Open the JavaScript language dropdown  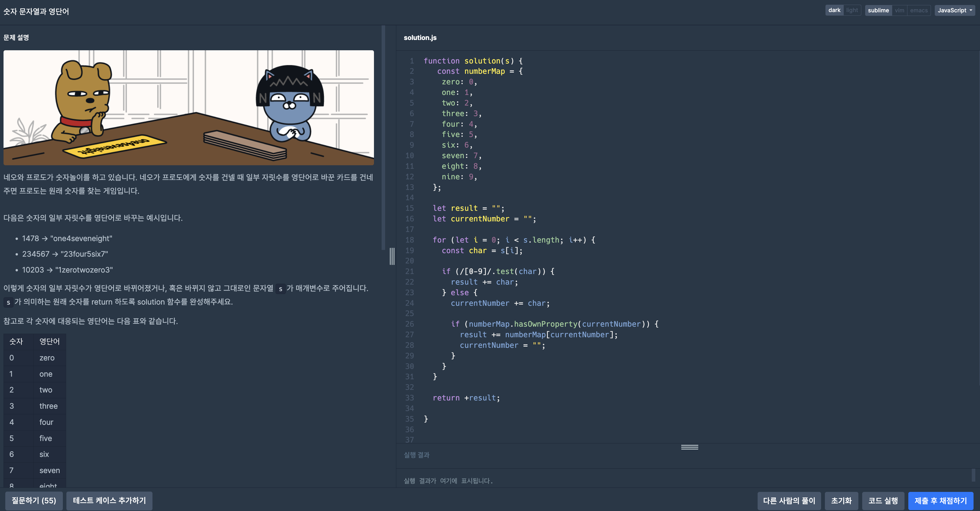click(x=954, y=10)
